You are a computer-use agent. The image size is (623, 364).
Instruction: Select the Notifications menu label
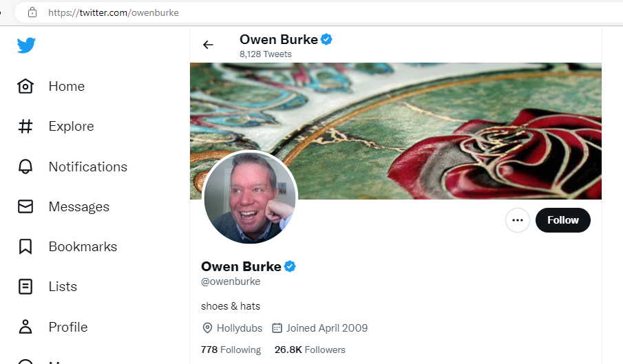pos(88,167)
